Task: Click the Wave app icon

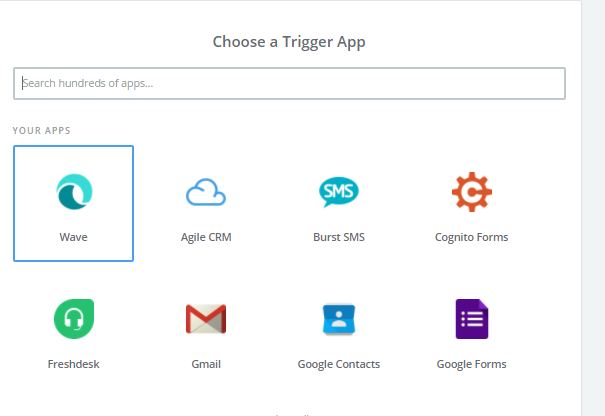Action: (73, 191)
